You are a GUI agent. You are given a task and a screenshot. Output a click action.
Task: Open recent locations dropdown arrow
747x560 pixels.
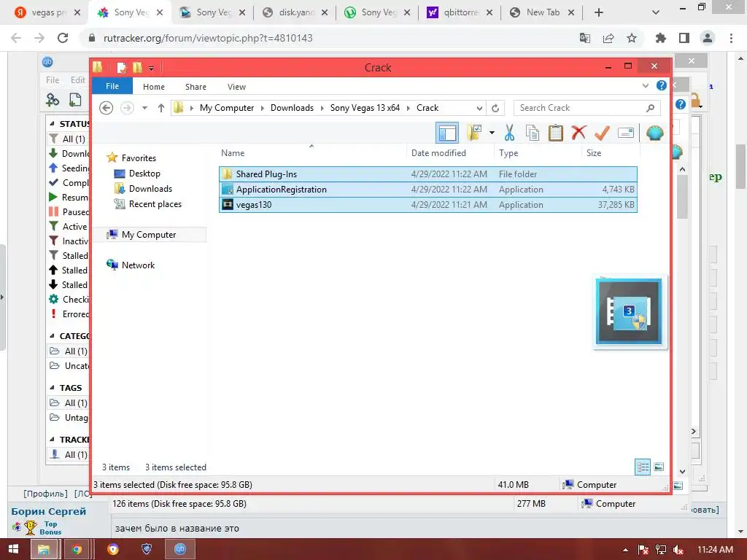[144, 108]
